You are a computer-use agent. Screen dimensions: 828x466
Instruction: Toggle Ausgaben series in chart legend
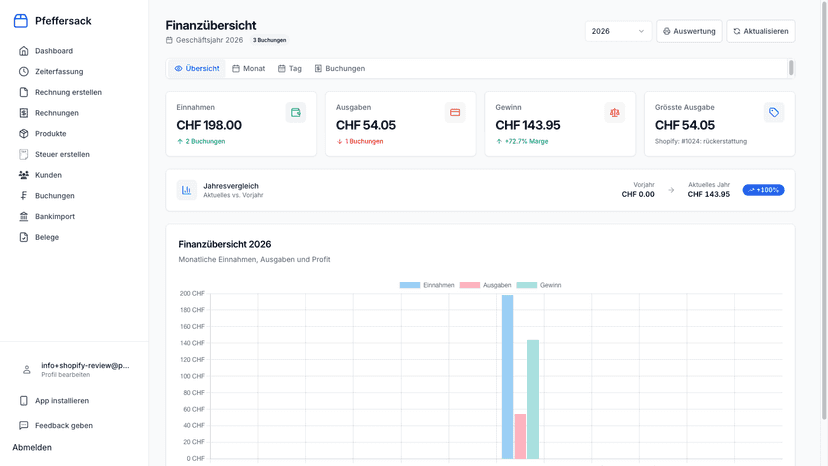tap(485, 285)
